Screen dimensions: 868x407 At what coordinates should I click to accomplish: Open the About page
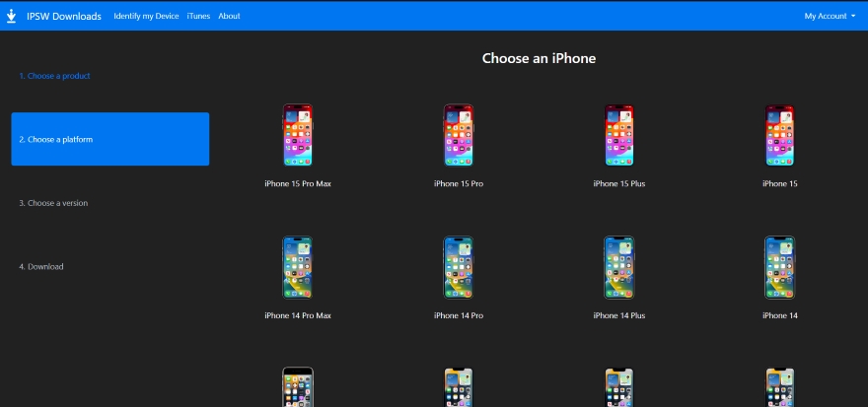click(229, 16)
